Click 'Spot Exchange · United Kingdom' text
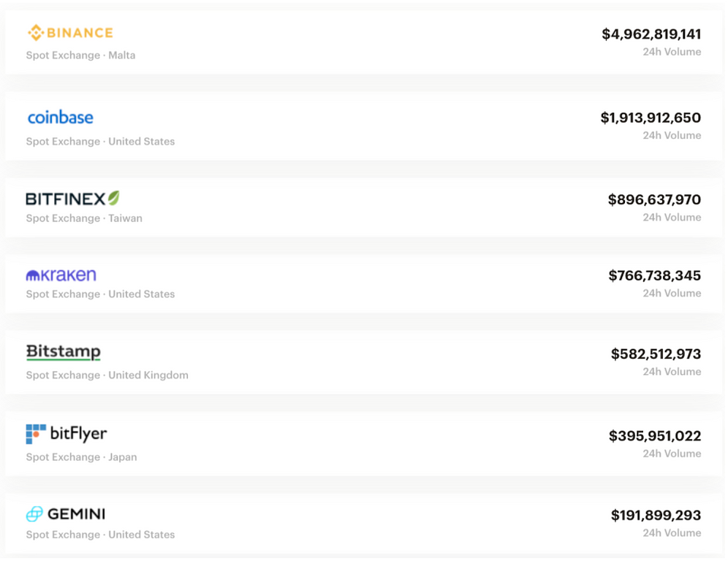The width and height of the screenshot is (728, 561). (107, 375)
